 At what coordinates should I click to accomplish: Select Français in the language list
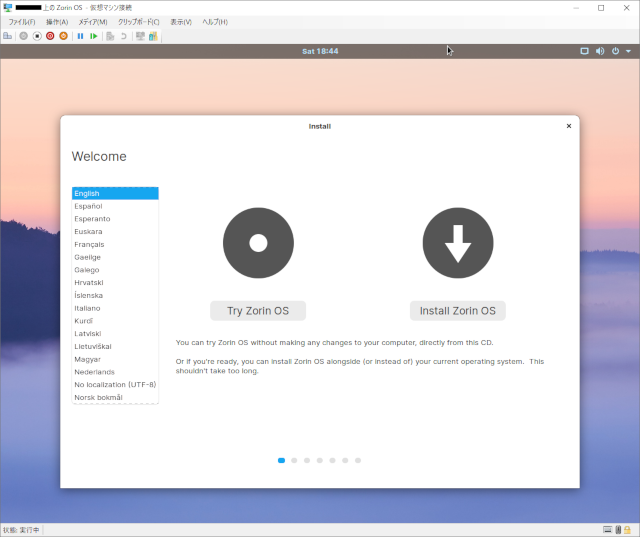click(115, 244)
